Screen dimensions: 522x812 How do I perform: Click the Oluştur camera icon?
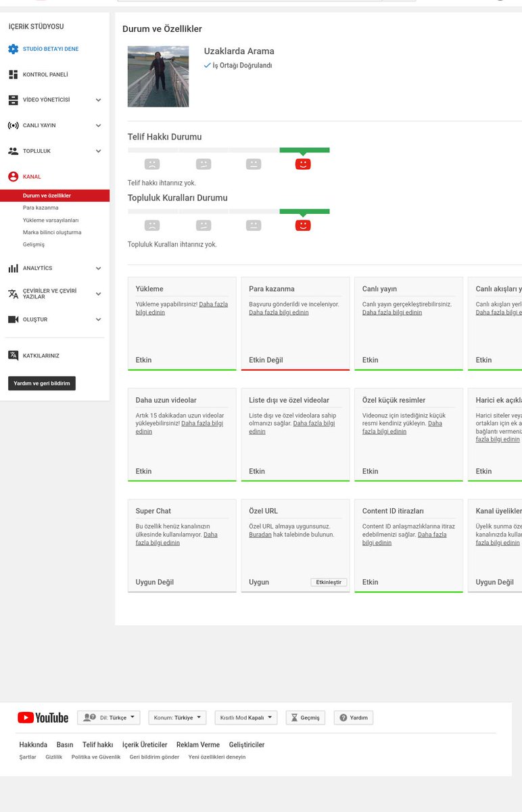tap(13, 319)
